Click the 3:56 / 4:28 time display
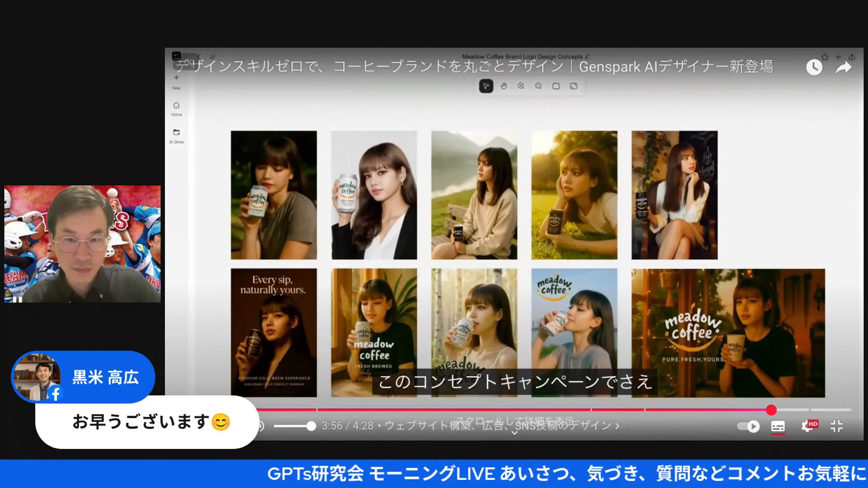868x488 pixels. [347, 426]
